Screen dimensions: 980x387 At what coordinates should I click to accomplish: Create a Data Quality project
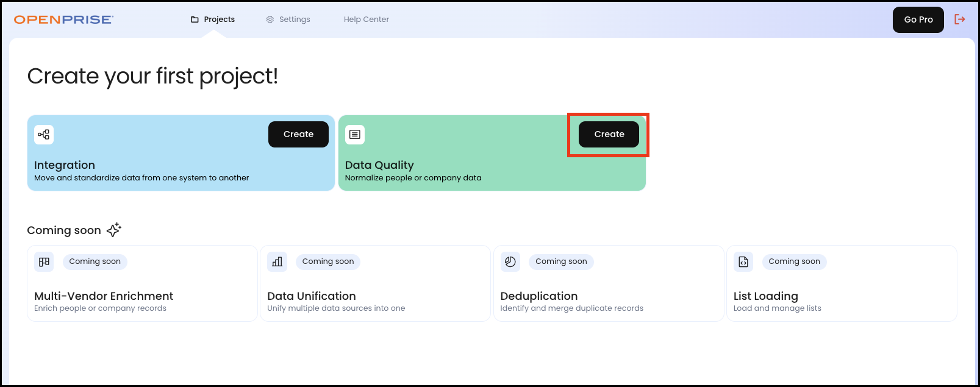click(609, 134)
